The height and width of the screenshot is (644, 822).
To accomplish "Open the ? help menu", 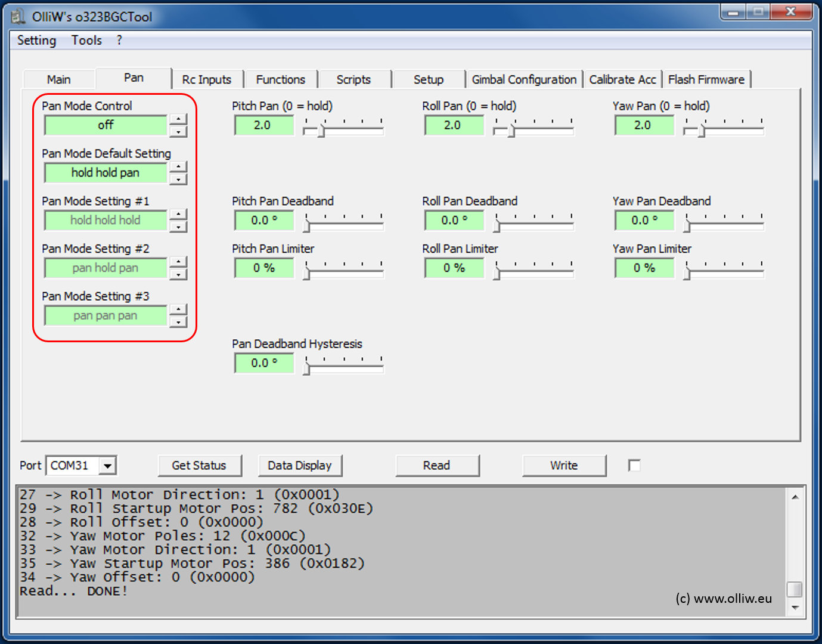I will [119, 41].
